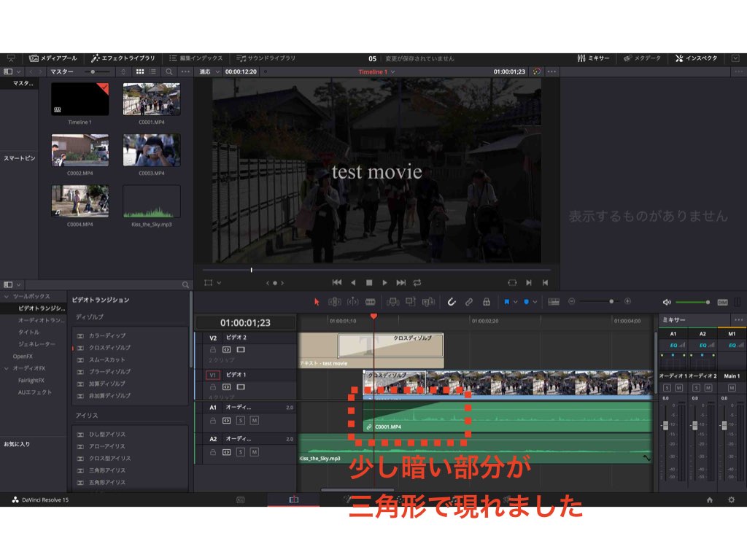This screenshot has height=560, width=747.
Task: Play the timeline forward
Action: click(x=385, y=282)
